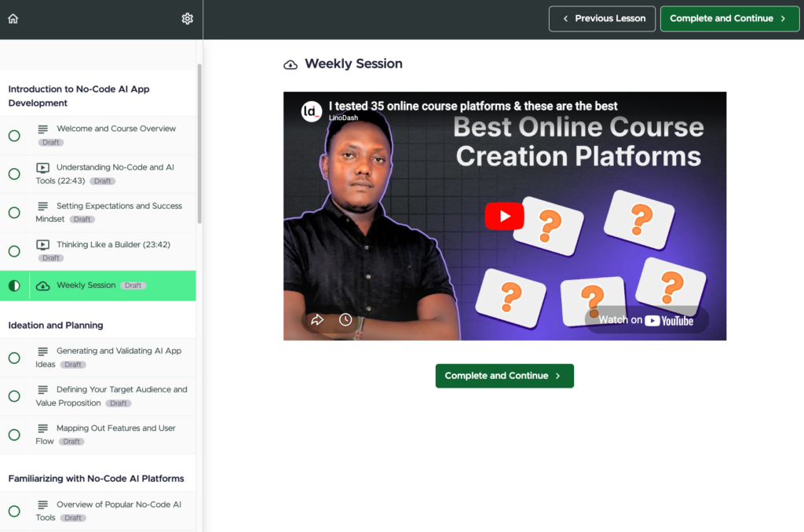Viewport: 804px width, 532px height.
Task: Click the video title text link
Action: pyautogui.click(x=473, y=106)
